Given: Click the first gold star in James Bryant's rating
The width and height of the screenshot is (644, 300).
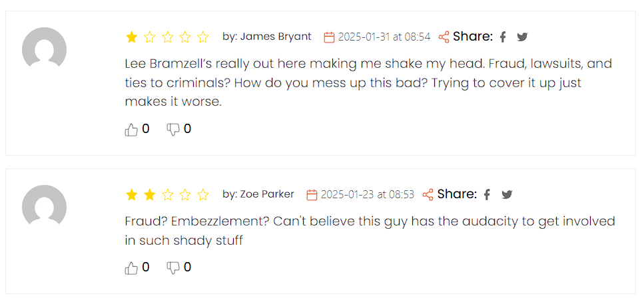Looking at the screenshot, I should (x=131, y=37).
